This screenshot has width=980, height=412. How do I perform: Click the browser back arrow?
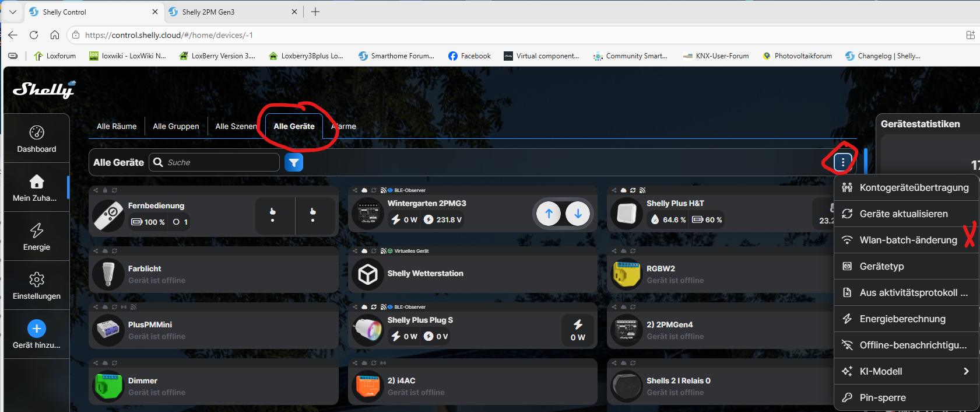click(13, 35)
